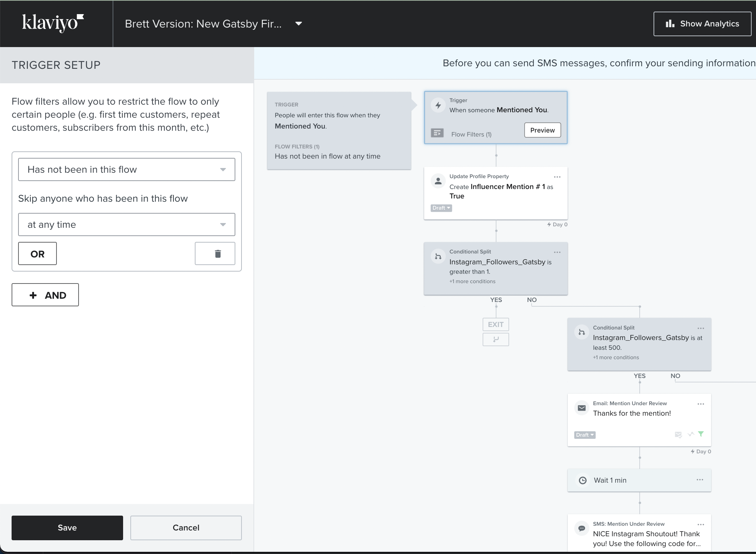Click TRIGGER SETUP header
This screenshot has width=756, height=554.
tap(56, 65)
